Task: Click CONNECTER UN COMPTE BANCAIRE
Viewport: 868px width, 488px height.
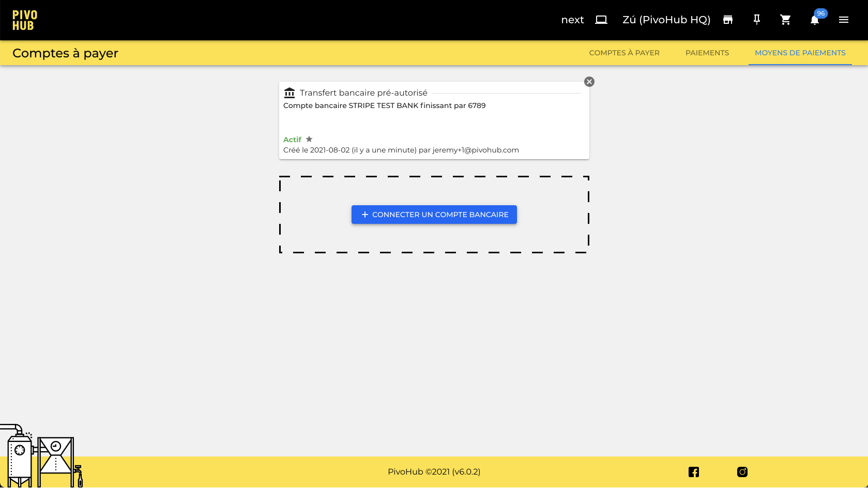Action: click(434, 215)
